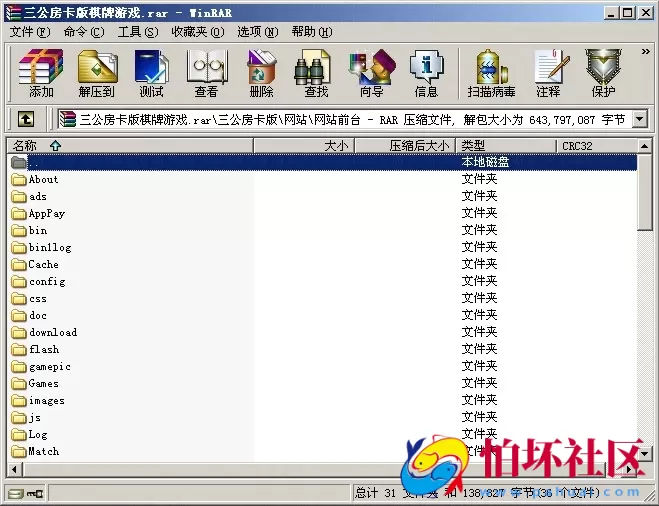Select the js folder row
This screenshot has height=506, width=659.
(x=322, y=418)
